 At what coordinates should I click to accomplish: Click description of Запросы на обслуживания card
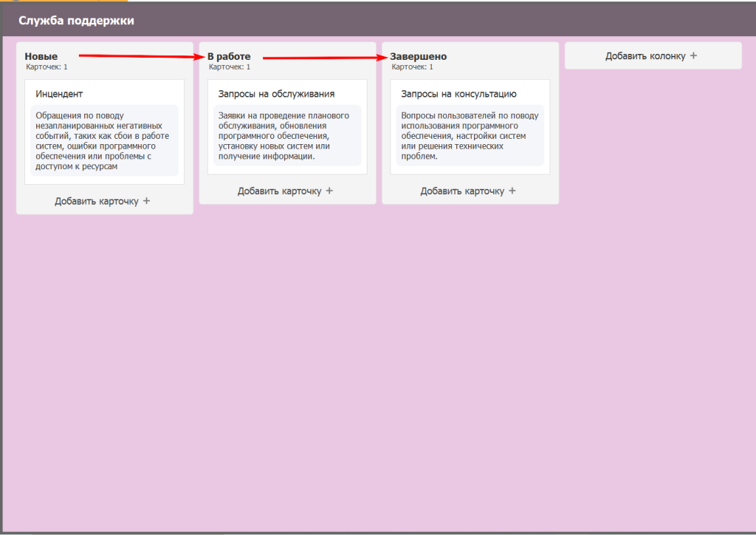[284, 135]
